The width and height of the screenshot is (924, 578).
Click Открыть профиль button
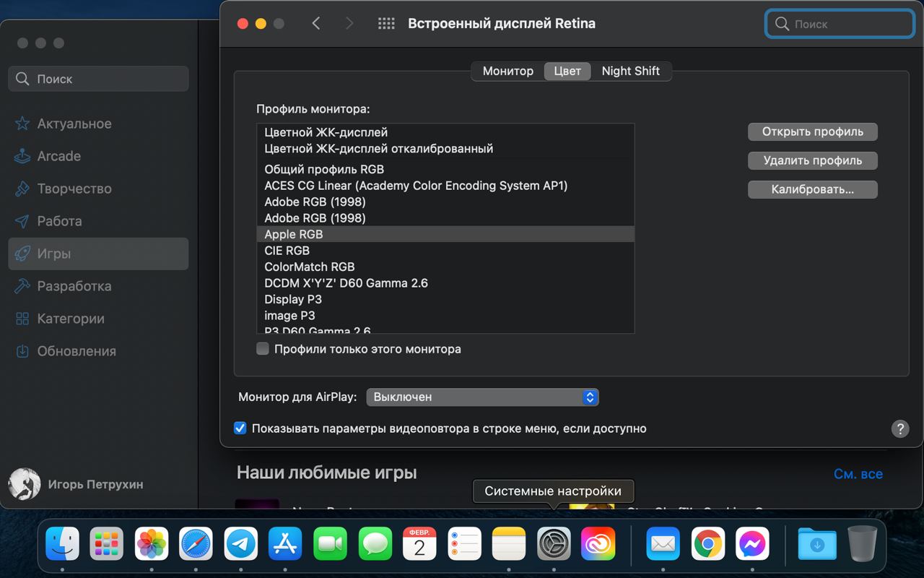click(x=813, y=131)
